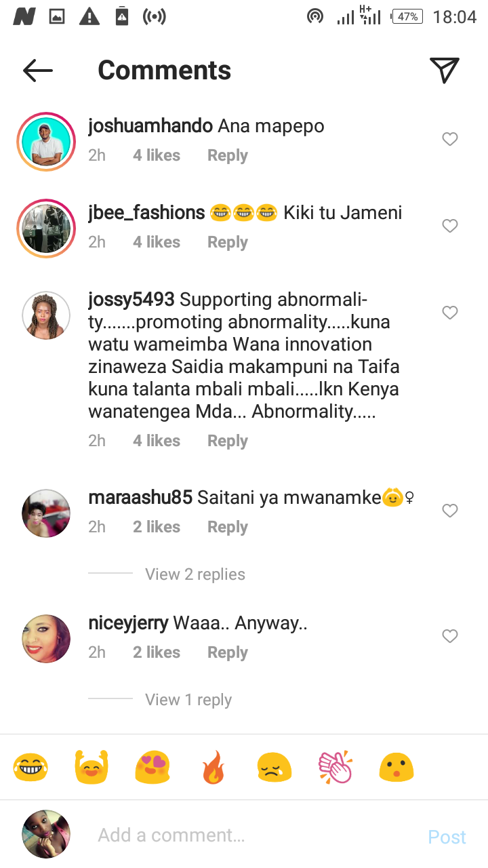Insert the fire emoji
This screenshot has height=868, width=488.
[x=213, y=768]
